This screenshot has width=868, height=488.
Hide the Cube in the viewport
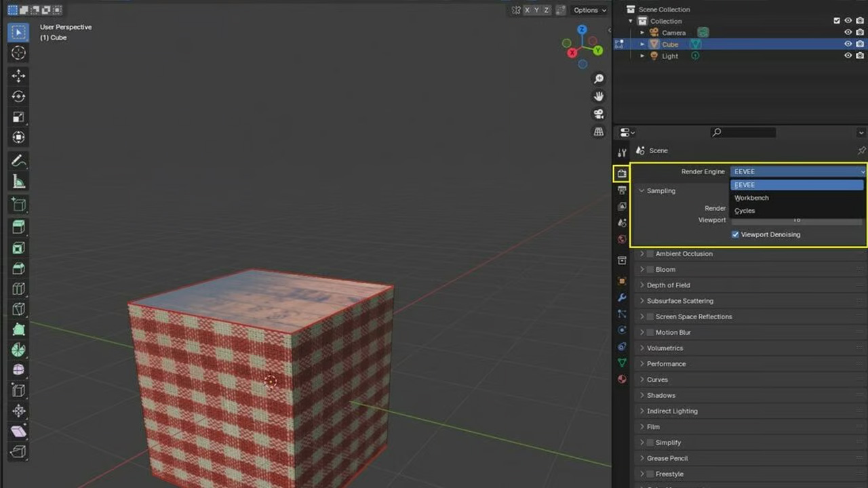848,44
